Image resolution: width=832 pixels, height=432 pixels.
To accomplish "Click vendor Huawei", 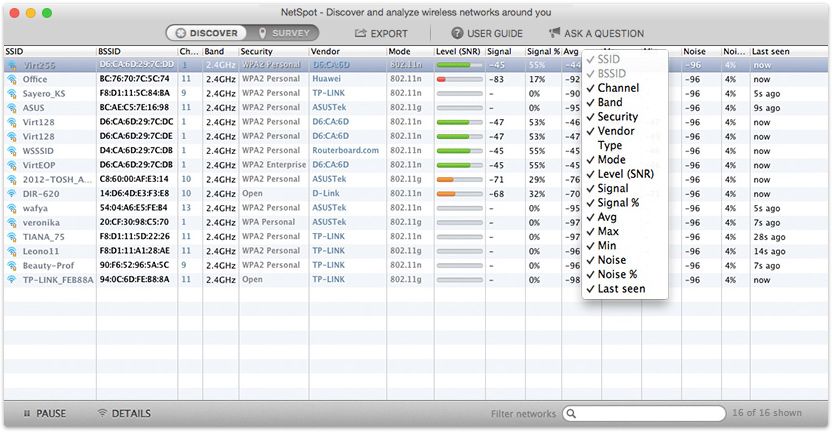I will [326, 79].
